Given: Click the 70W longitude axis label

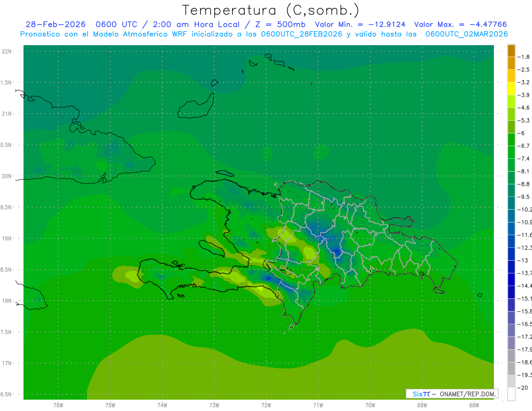Looking at the screenshot, I should click(370, 405).
